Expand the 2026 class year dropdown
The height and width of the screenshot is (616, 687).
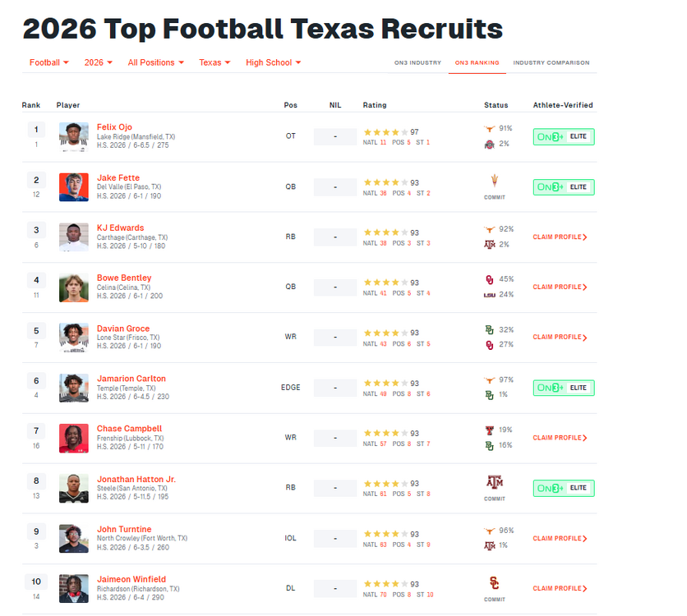(x=99, y=62)
